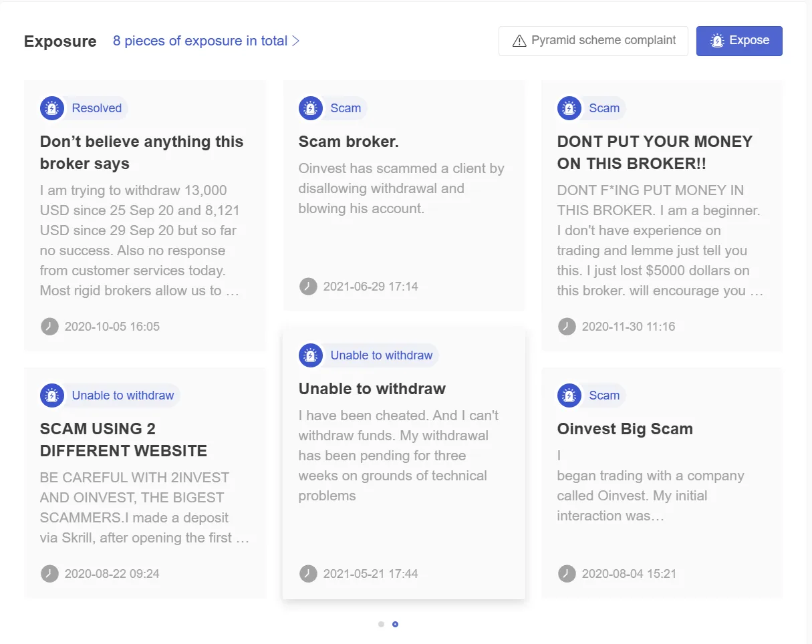Open '8 pieces of exposure in total' link

click(x=207, y=41)
